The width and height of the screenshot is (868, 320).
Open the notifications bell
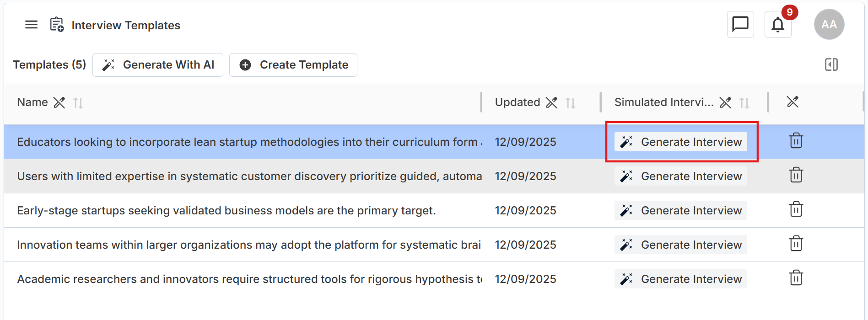click(x=778, y=25)
